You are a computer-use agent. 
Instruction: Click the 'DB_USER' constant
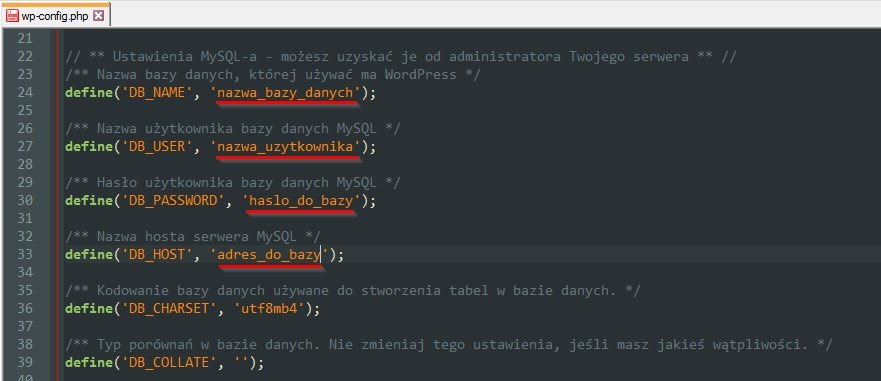coord(157,147)
